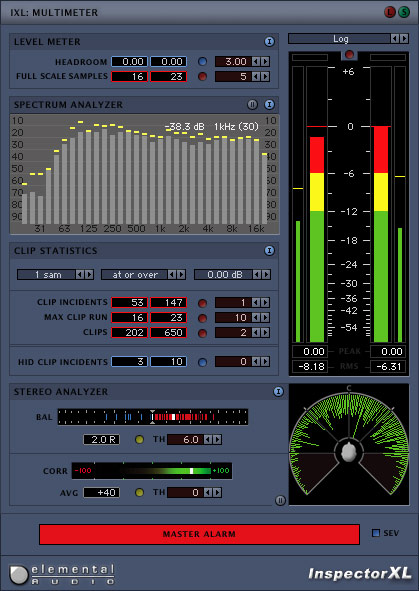The width and height of the screenshot is (419, 591).
Task: Click the right Clips value 650
Action: pos(168,333)
